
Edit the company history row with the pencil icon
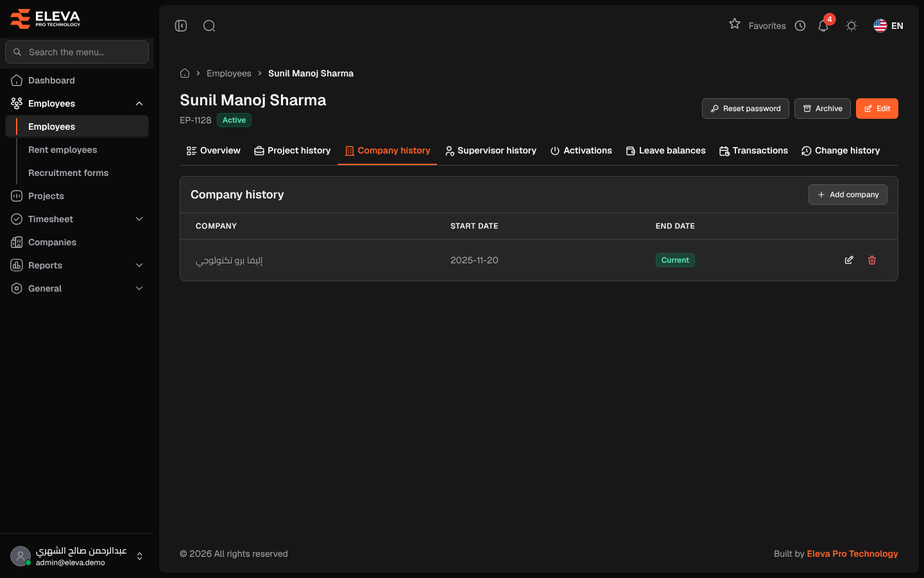[849, 260]
